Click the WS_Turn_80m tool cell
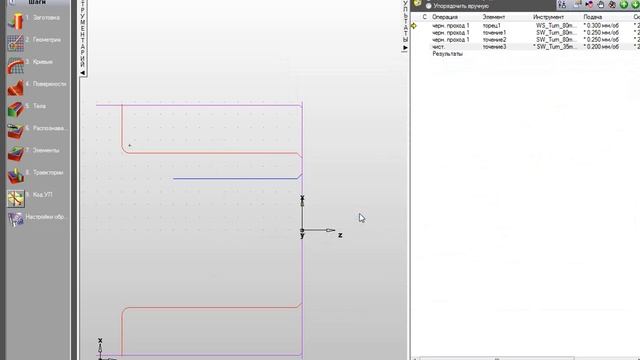This screenshot has width=640, height=360. click(x=556, y=25)
